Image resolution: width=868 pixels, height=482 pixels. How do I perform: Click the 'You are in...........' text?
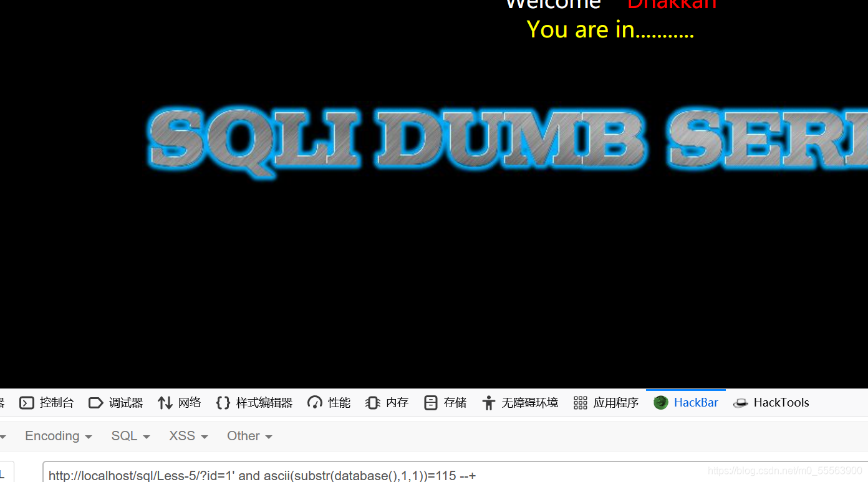point(610,29)
